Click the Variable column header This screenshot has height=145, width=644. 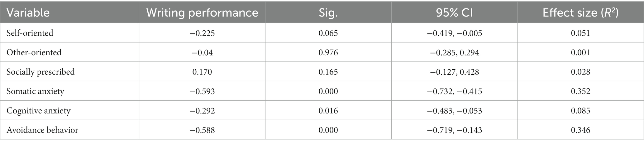click(x=28, y=12)
